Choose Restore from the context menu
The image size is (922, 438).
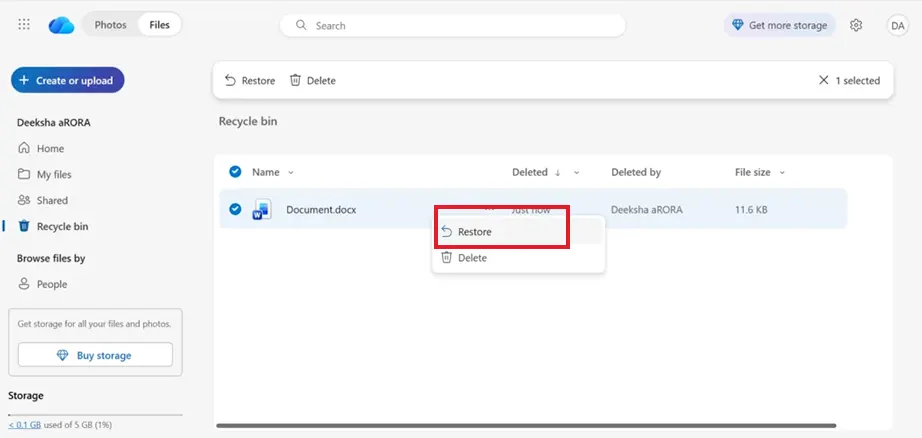(517, 232)
